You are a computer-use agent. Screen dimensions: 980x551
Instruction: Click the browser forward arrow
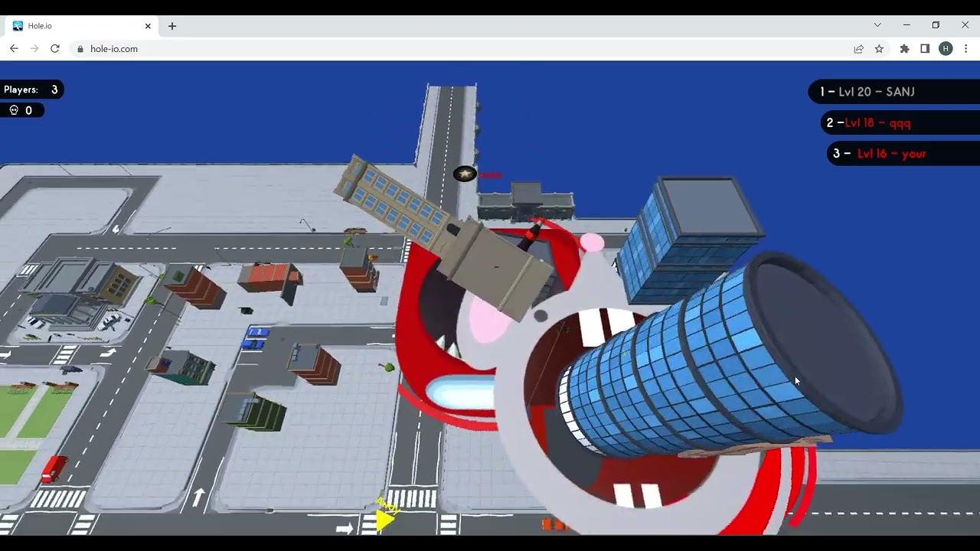[x=34, y=48]
